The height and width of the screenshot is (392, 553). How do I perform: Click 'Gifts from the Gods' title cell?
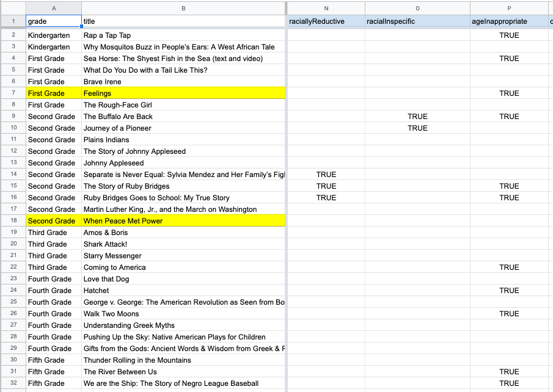point(183,348)
